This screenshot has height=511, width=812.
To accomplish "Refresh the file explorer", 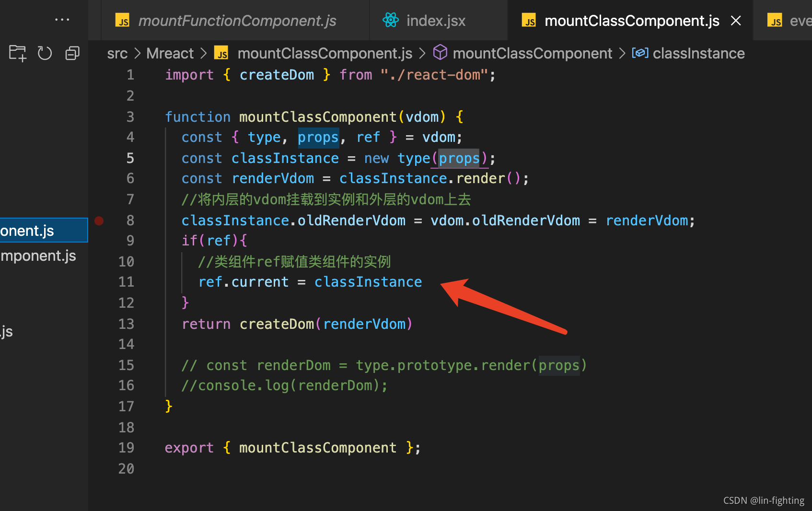I will click(x=45, y=53).
